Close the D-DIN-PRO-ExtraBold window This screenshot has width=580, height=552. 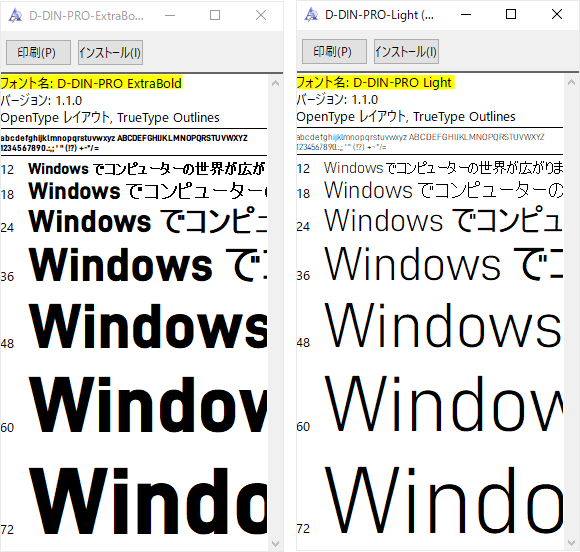point(261,16)
